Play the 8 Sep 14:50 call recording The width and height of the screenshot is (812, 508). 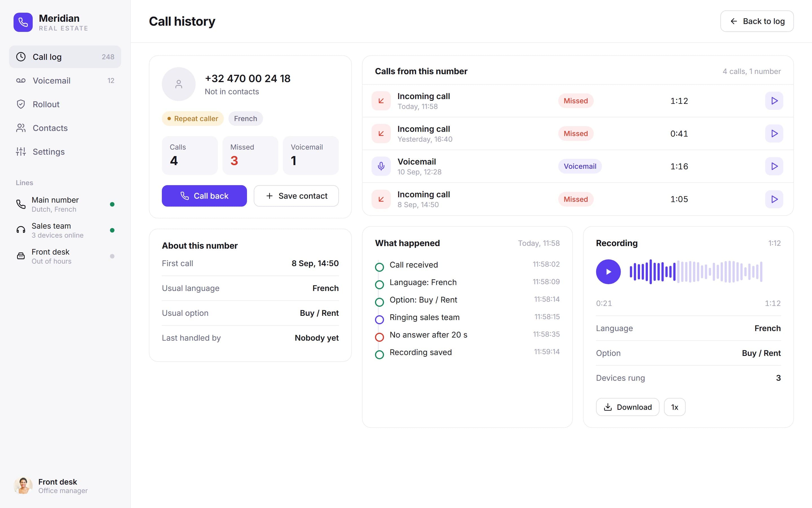pyautogui.click(x=774, y=199)
